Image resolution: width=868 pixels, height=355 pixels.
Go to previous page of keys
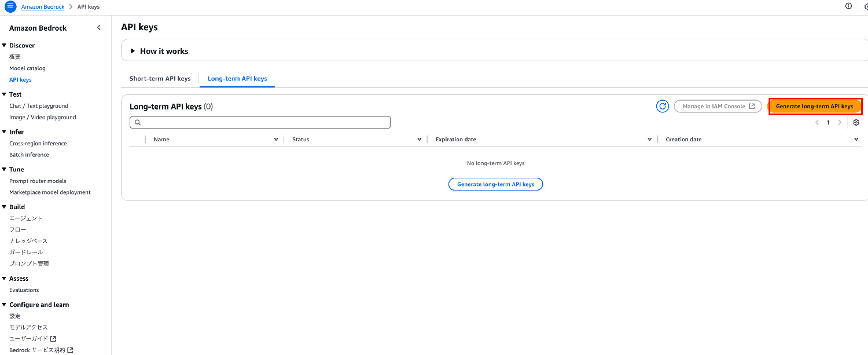click(817, 123)
